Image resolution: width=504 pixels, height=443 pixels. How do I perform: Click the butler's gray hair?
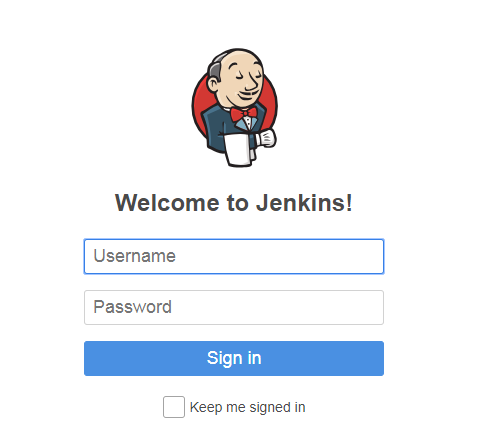[x=214, y=70]
